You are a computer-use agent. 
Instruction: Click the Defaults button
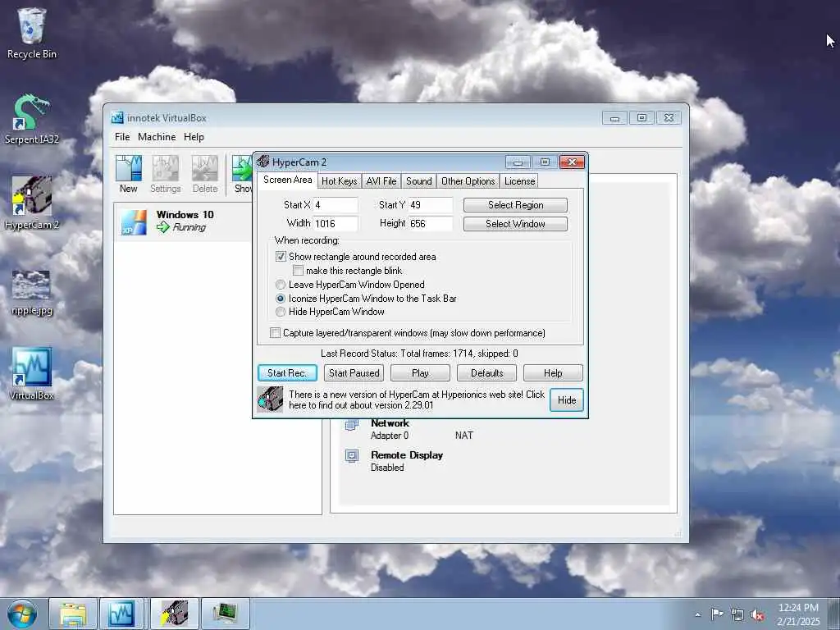pos(486,373)
